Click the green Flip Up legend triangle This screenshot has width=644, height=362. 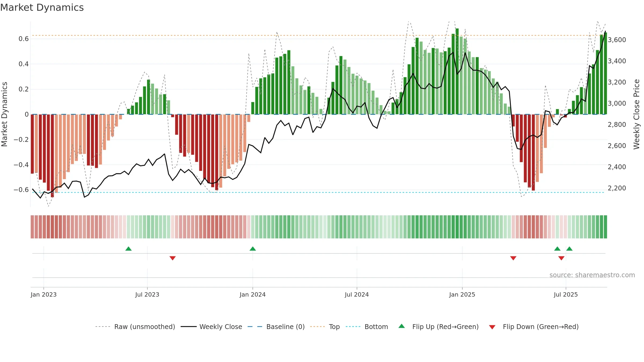click(x=402, y=326)
